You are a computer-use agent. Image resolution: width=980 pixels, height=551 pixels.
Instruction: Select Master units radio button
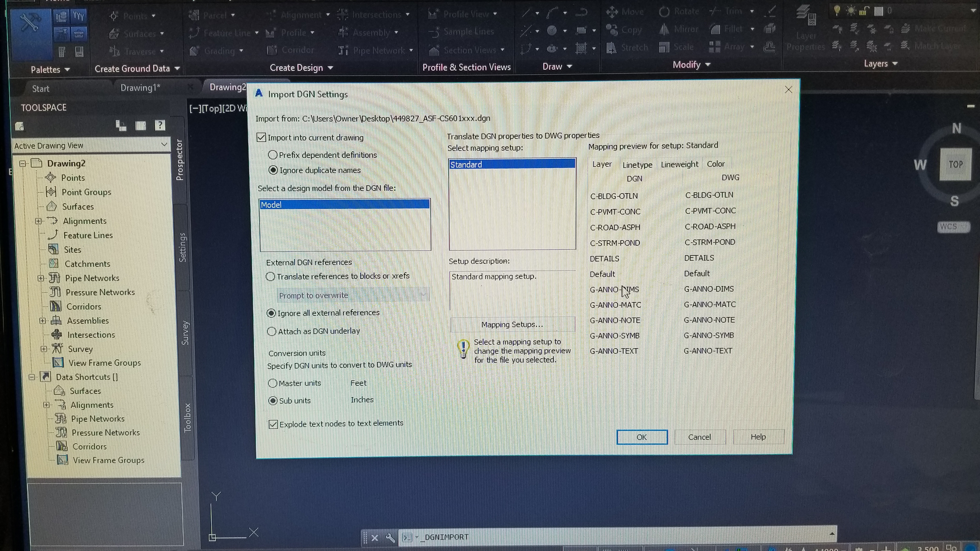[272, 383]
